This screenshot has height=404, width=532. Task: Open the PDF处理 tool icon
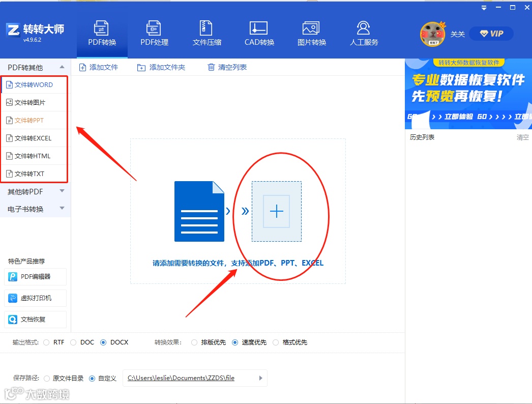coord(154,28)
